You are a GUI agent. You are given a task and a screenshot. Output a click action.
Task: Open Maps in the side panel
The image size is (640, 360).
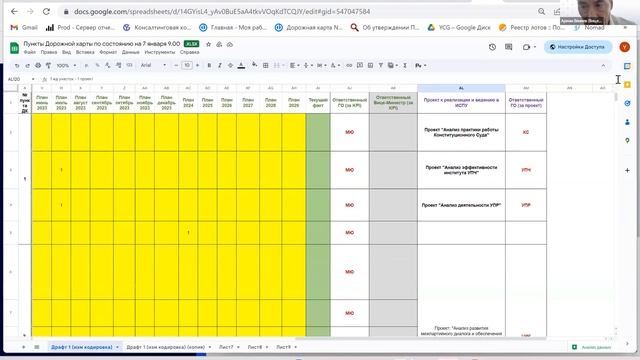627,140
